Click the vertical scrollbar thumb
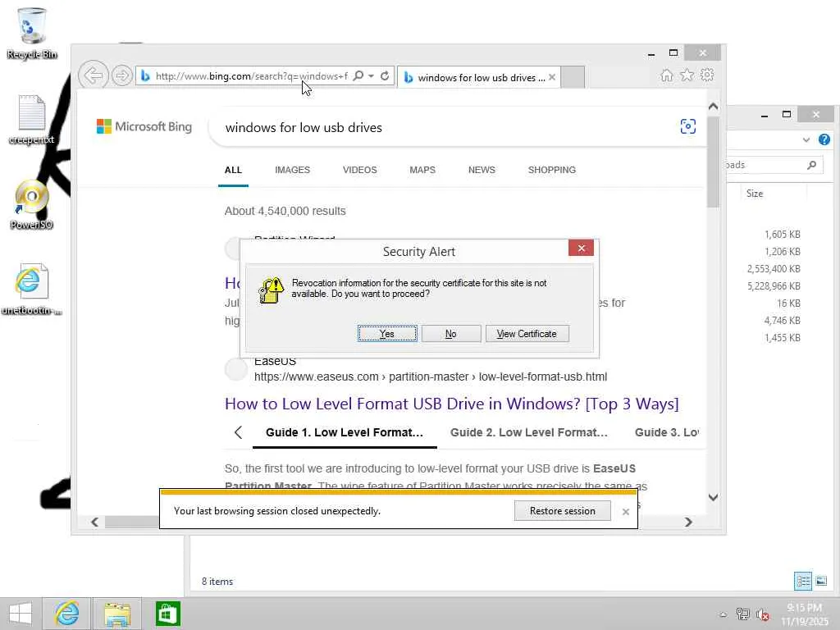This screenshot has height=630, width=840. [713, 162]
